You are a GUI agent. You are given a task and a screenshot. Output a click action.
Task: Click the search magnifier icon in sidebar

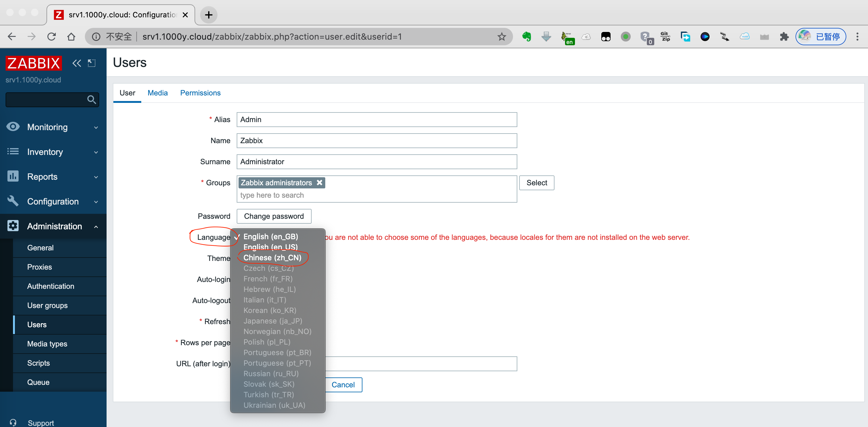pyautogui.click(x=91, y=99)
